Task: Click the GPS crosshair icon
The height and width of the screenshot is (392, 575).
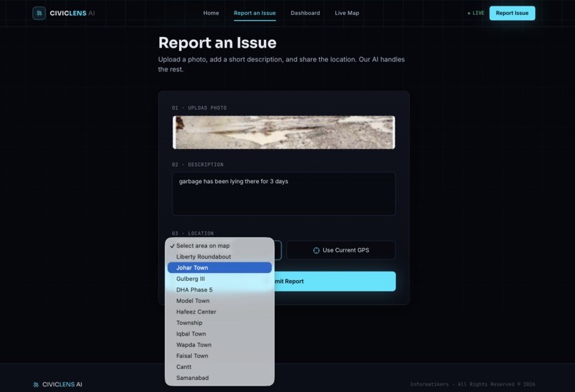Action: pyautogui.click(x=316, y=250)
